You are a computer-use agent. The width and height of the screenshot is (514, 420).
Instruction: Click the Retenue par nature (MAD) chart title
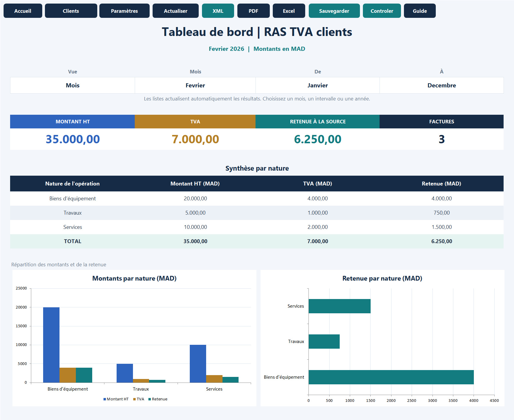coord(382,279)
